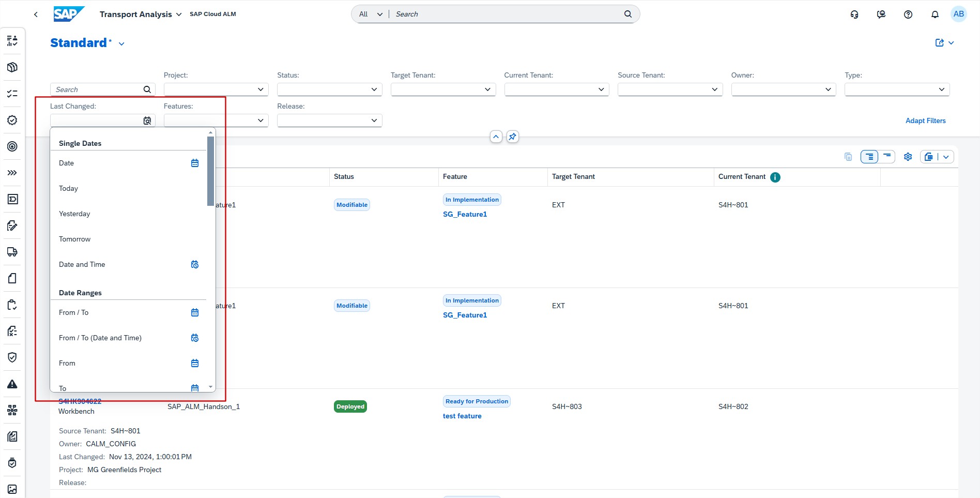Viewport: 980px width, 498px height.
Task: Click the pin filter bar icon
Action: point(512,137)
